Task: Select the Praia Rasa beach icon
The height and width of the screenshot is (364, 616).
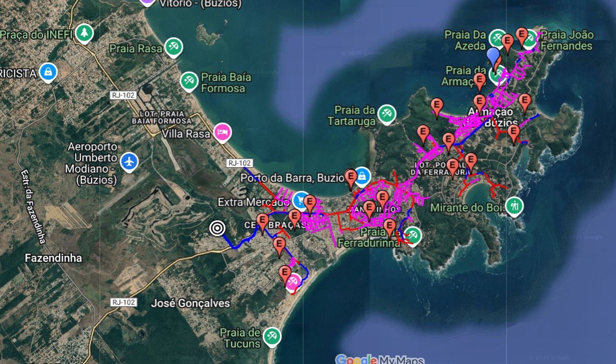Action: [x=174, y=47]
